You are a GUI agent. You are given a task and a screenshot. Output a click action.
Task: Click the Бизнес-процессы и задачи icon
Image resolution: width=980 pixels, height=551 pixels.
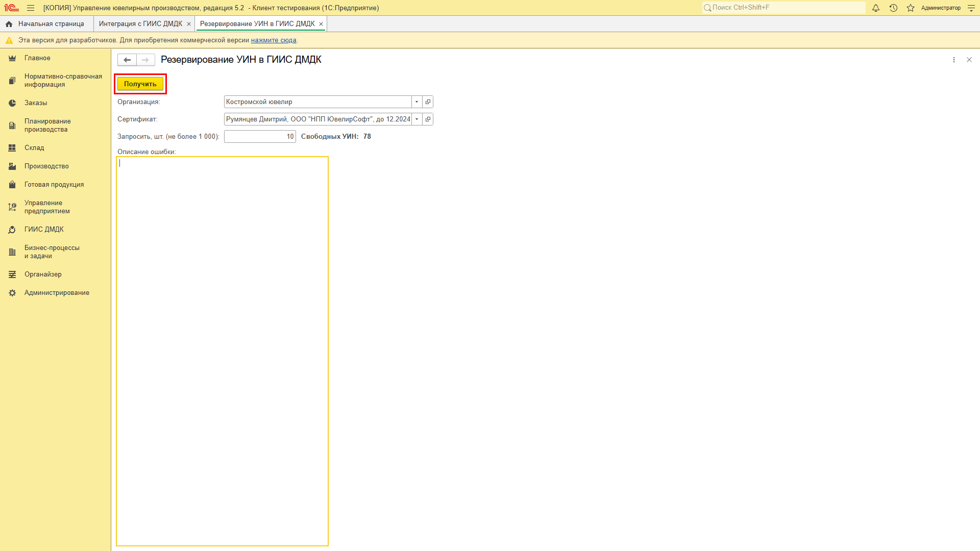click(x=12, y=252)
